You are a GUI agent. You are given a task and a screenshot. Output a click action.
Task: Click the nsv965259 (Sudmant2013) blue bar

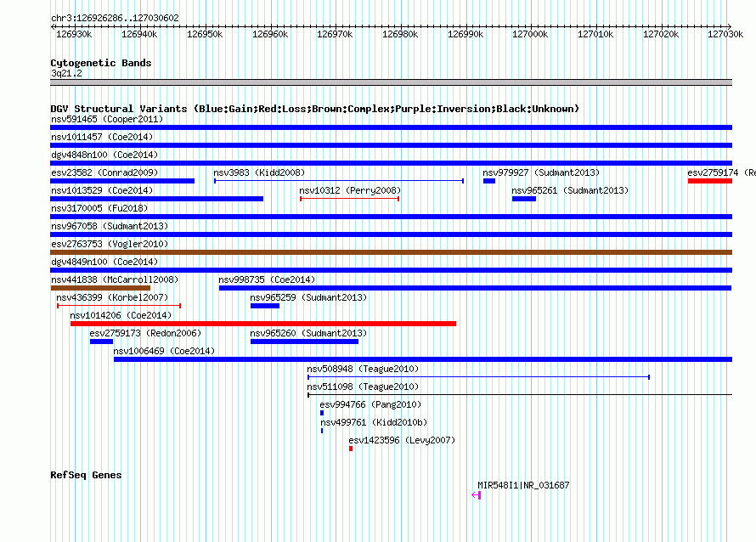coord(265,306)
